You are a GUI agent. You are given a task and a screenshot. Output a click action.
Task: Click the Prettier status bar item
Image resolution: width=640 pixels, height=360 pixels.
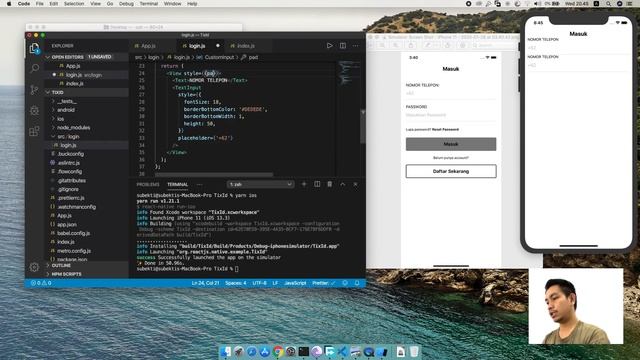323,283
